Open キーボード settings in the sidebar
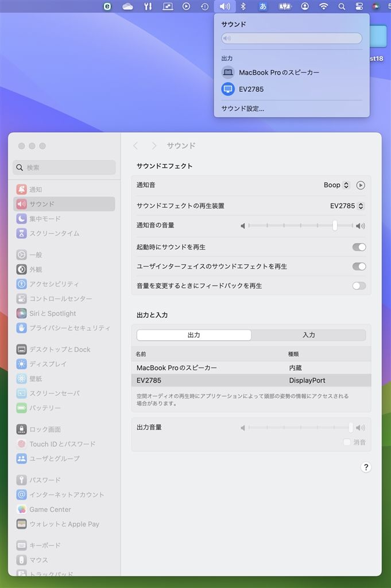Viewport: 391px width, 588px height. [64, 546]
